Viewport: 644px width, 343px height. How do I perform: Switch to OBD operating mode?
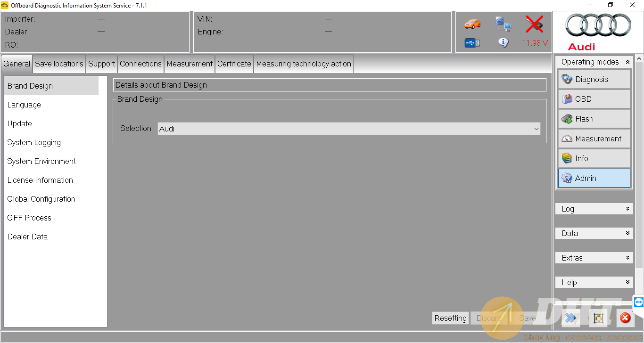point(594,99)
